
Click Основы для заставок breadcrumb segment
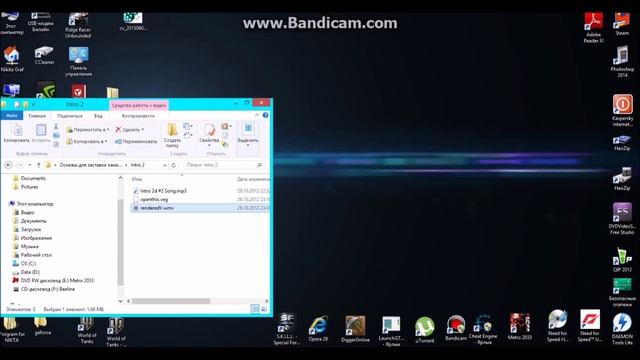pos(90,165)
